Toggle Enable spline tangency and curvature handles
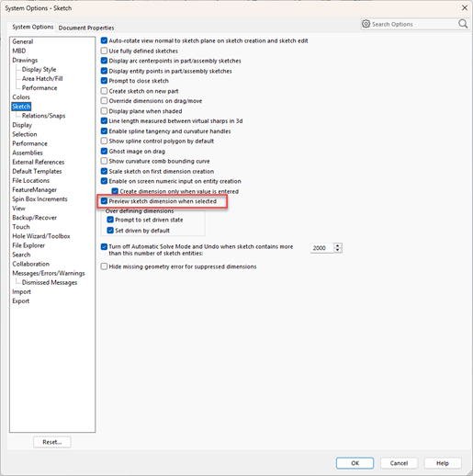This screenshot has width=473, height=476. pyautogui.click(x=104, y=130)
